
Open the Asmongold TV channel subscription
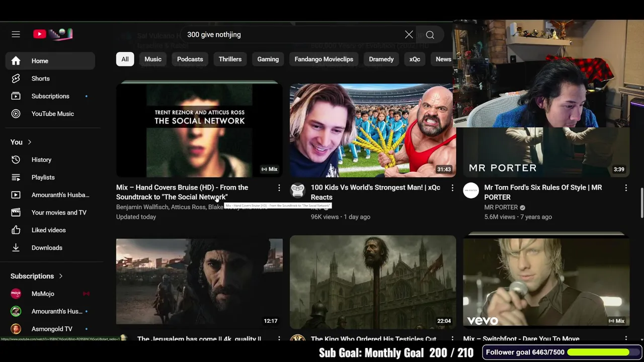tap(50, 329)
